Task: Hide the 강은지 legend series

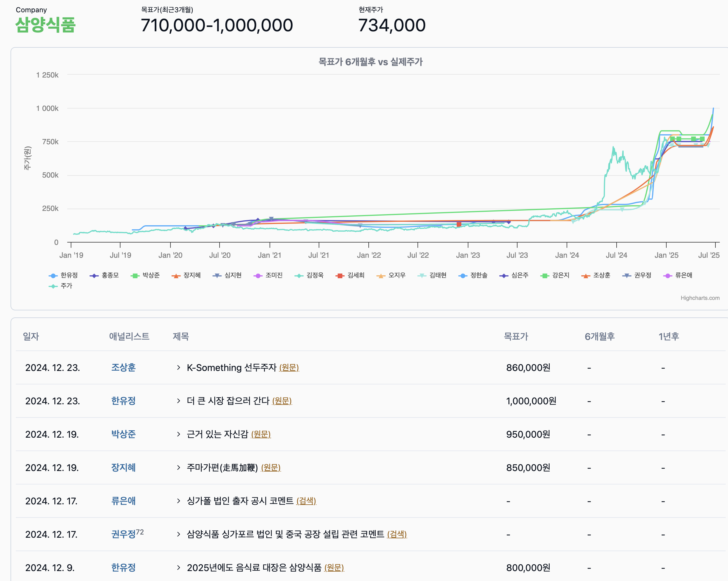Action: [x=556, y=275]
